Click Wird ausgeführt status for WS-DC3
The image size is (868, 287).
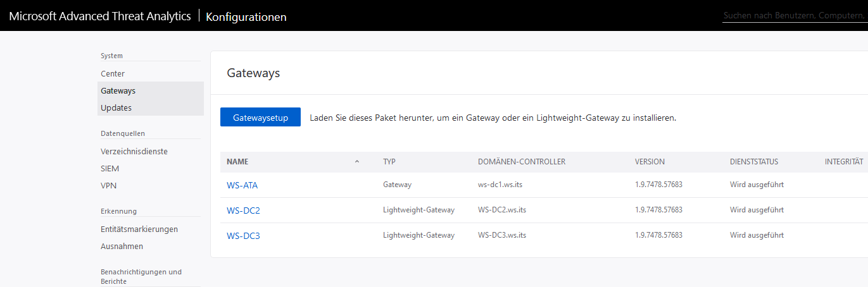[x=757, y=235]
